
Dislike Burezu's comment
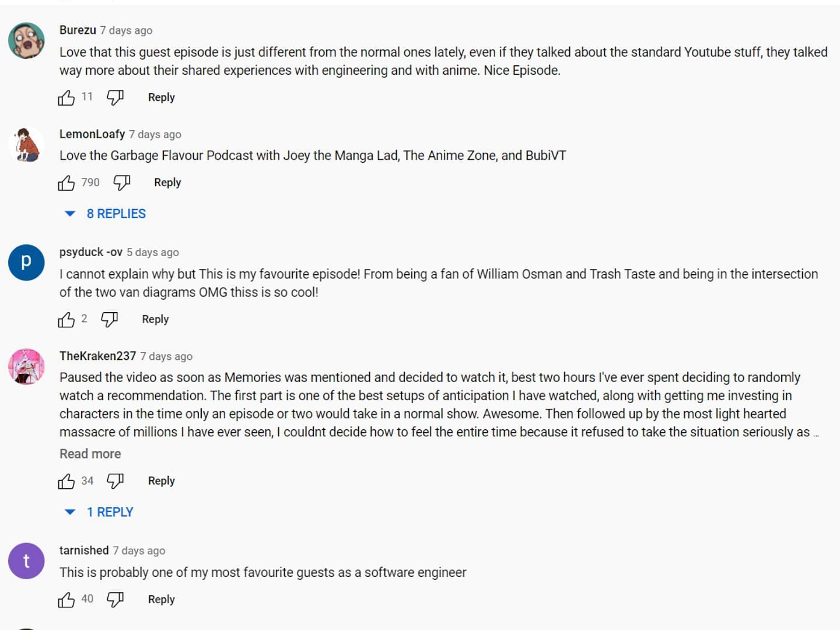point(115,97)
